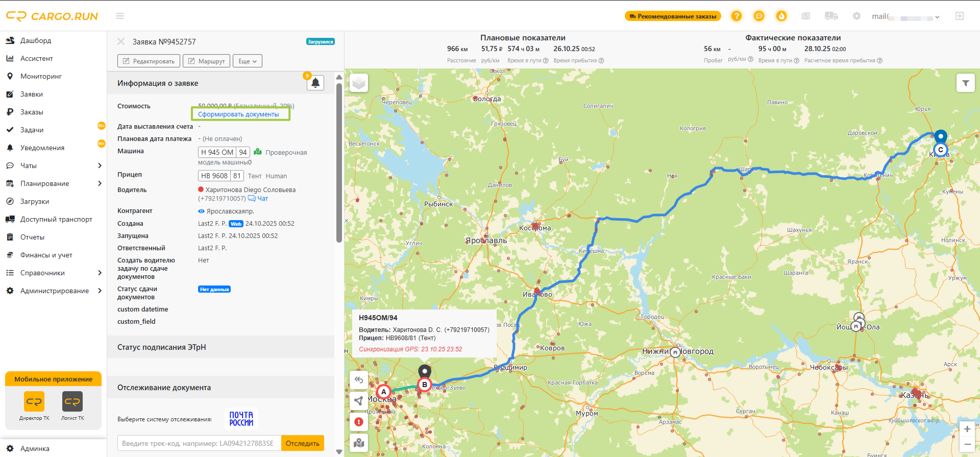Click the Отследить button

[x=303, y=443]
